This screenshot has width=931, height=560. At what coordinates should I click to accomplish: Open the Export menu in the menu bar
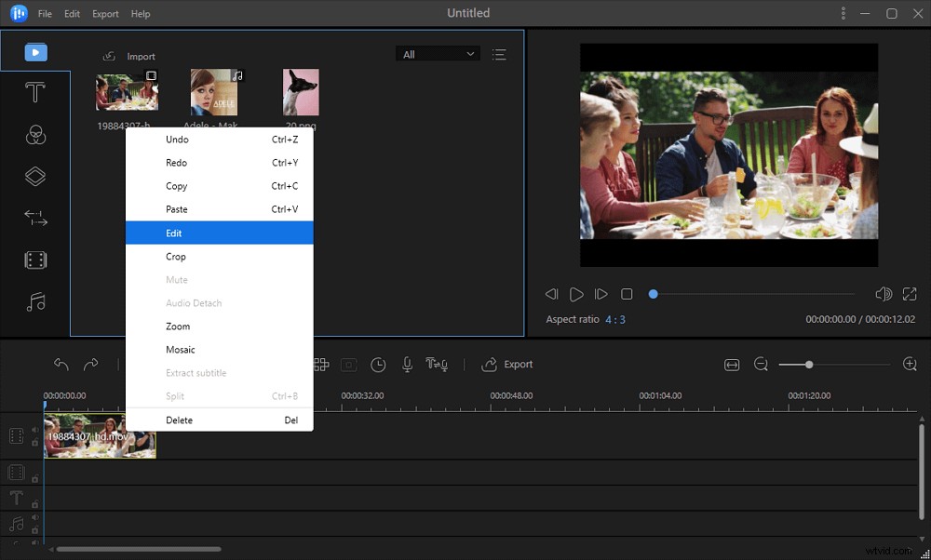[x=104, y=13]
